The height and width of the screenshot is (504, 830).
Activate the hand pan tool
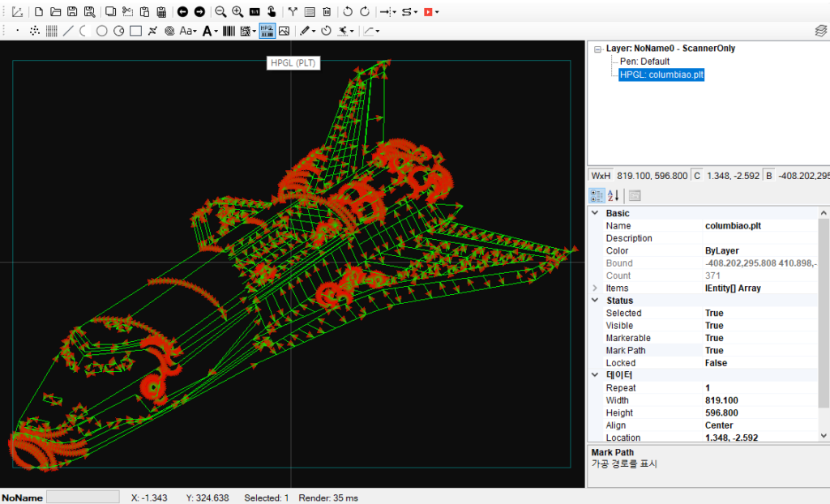[272, 11]
